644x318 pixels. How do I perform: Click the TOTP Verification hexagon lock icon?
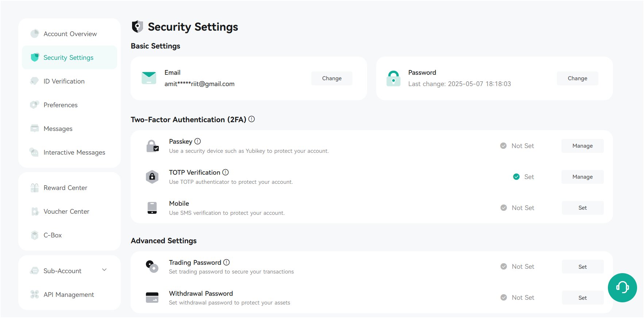click(152, 177)
